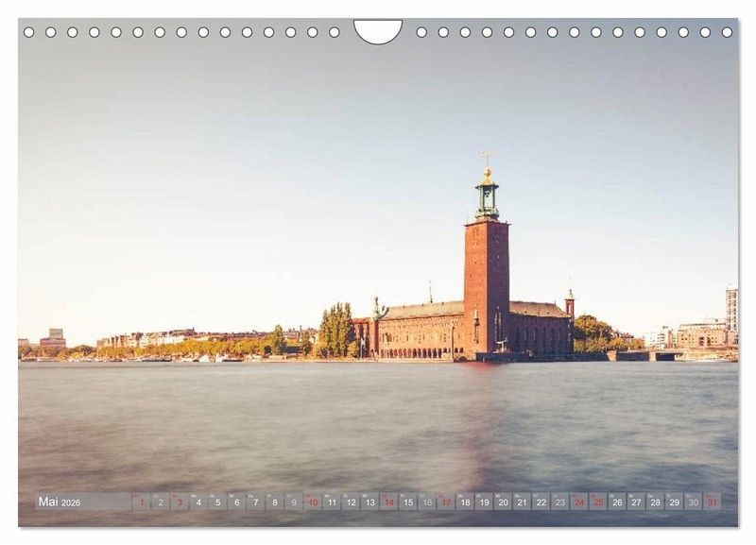The height and width of the screenshot is (545, 756).
Task: Select day 1 on the calendar strip
Action: pos(141,502)
